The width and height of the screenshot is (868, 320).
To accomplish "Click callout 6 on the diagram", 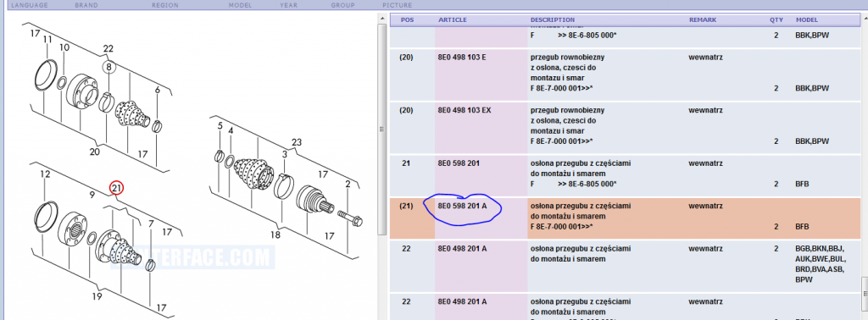I will [157, 90].
